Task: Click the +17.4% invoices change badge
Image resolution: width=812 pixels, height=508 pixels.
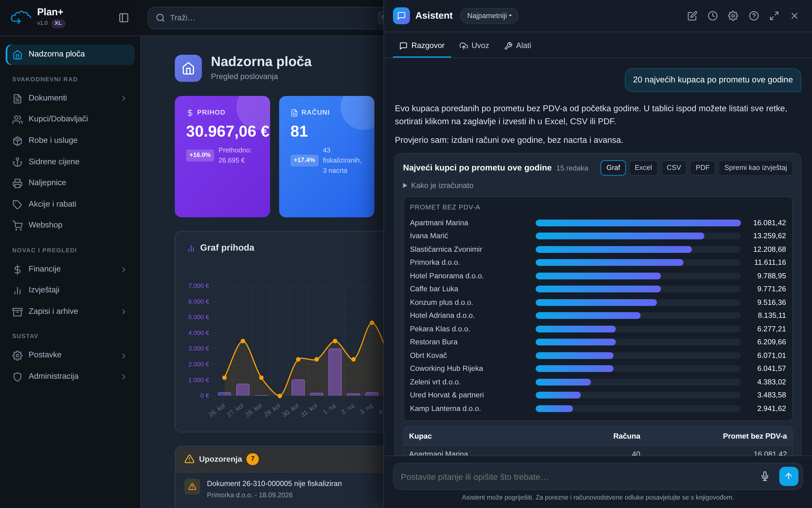Action: pos(304,160)
